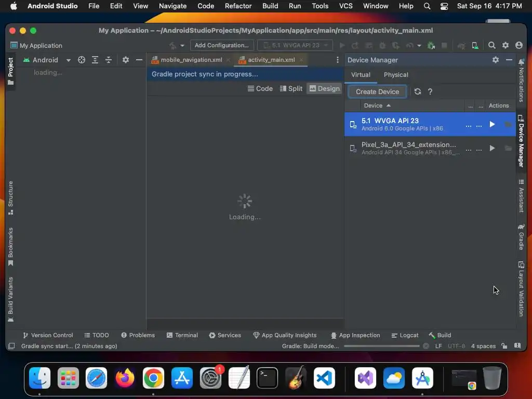Open Layout Validation side panel
The image size is (532, 399).
(522, 289)
